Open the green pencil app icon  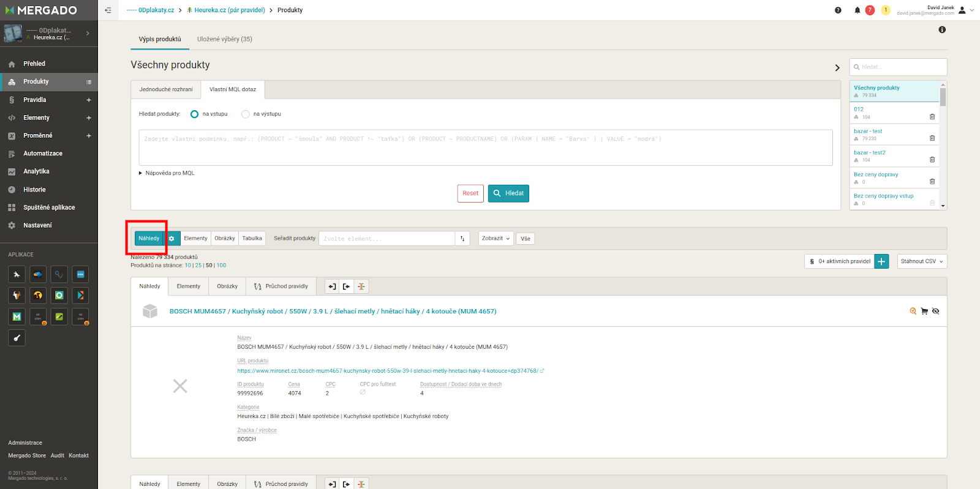[59, 316]
